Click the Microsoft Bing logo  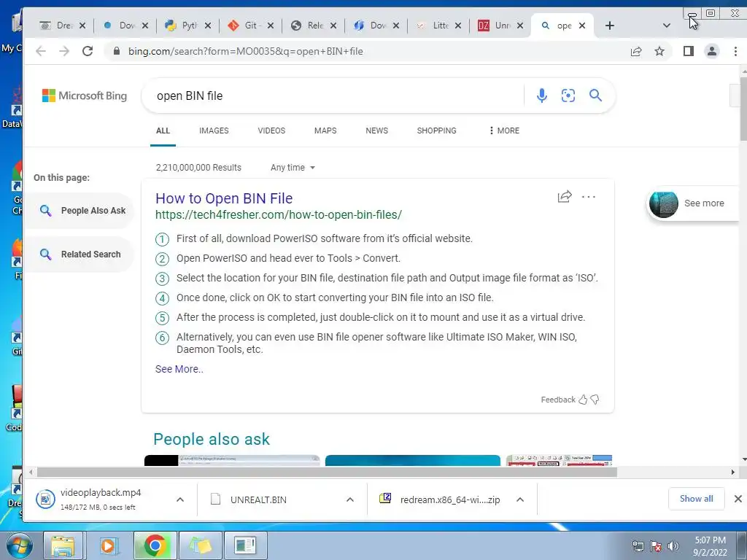(x=85, y=96)
